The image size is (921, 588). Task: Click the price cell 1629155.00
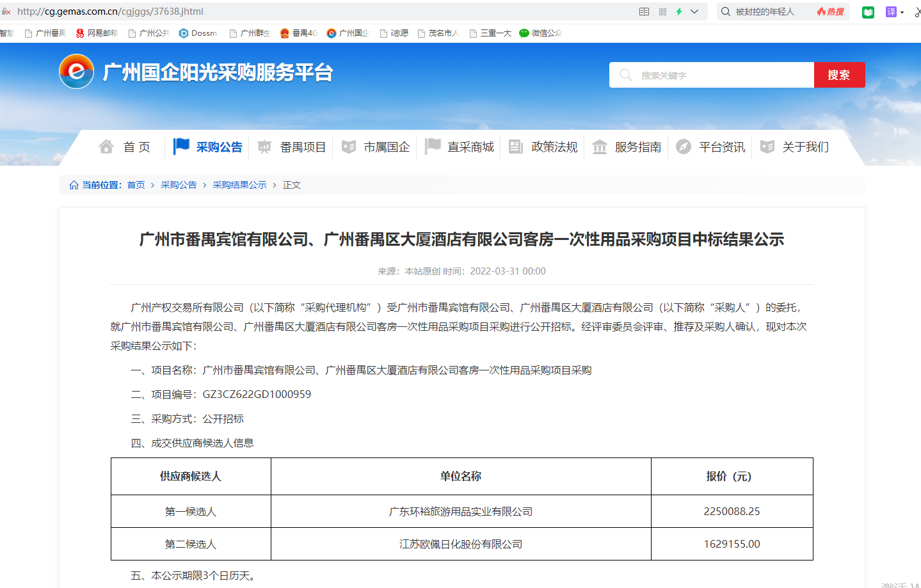click(732, 544)
